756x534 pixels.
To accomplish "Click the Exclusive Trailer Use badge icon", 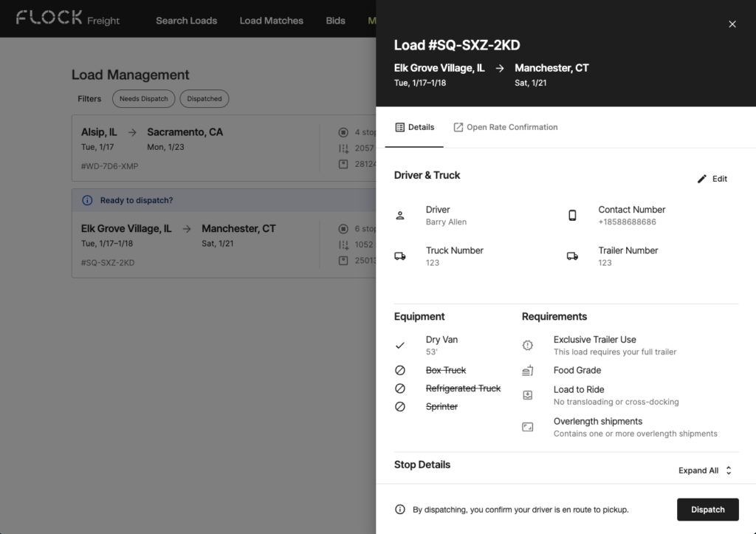I will tap(528, 345).
